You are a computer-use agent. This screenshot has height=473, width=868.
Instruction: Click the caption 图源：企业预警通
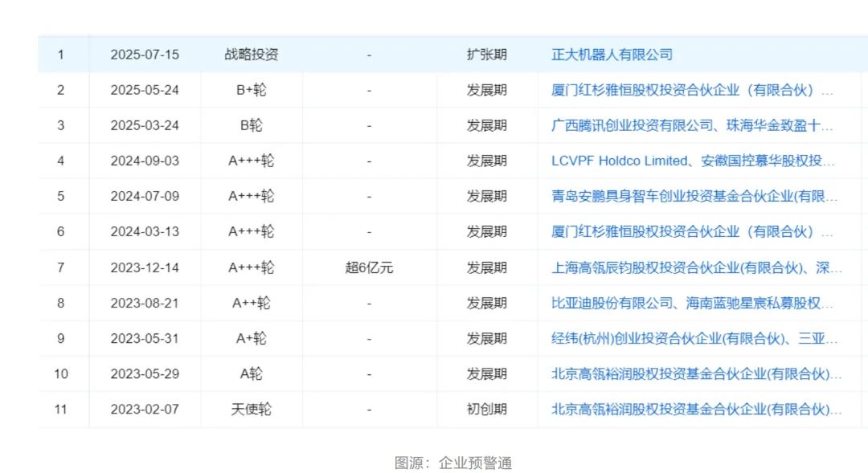click(x=452, y=463)
